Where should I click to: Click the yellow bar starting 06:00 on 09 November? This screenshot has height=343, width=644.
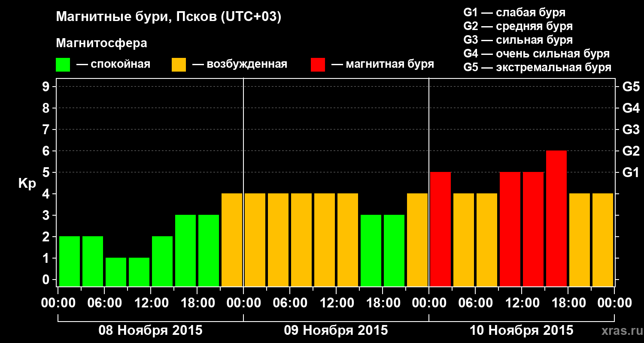[301, 240]
